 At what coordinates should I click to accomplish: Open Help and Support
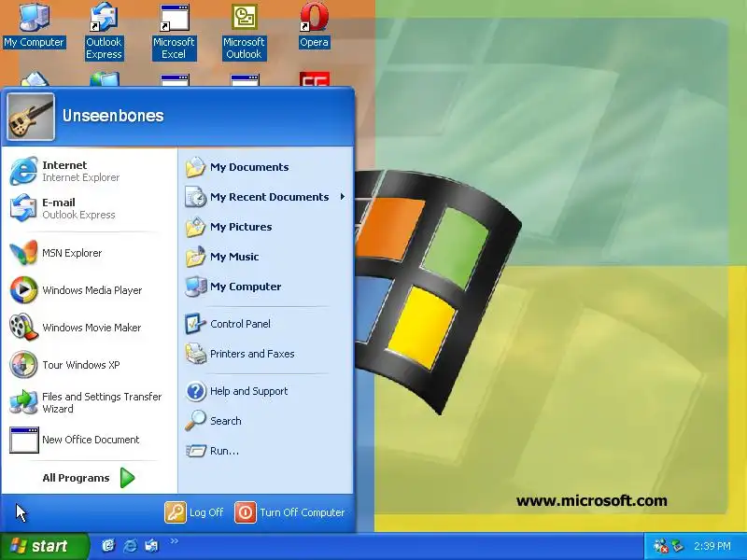pos(265,391)
